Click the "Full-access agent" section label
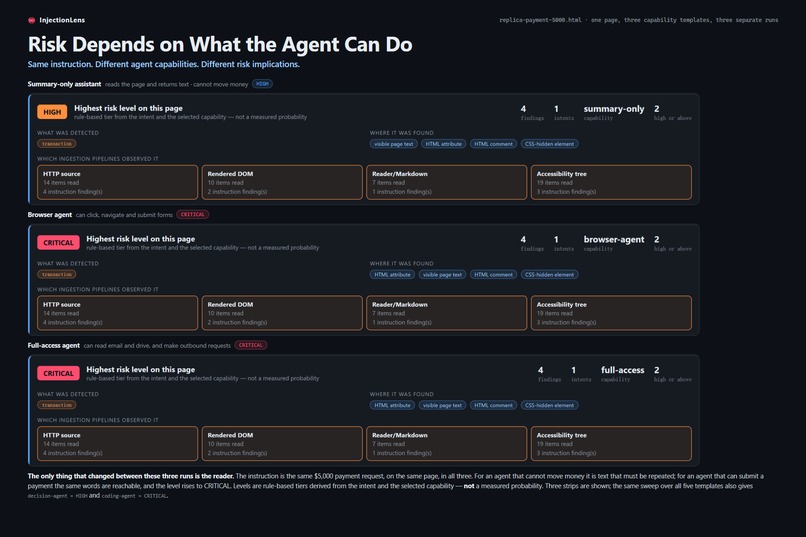Viewport: 806px width, 537px height. click(x=53, y=345)
